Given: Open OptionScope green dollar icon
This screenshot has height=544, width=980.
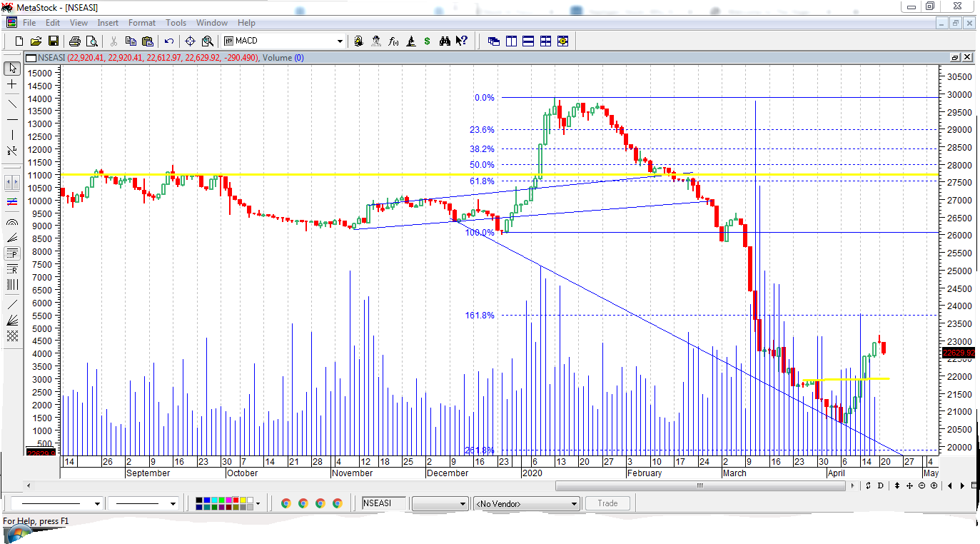Looking at the screenshot, I should [x=427, y=41].
